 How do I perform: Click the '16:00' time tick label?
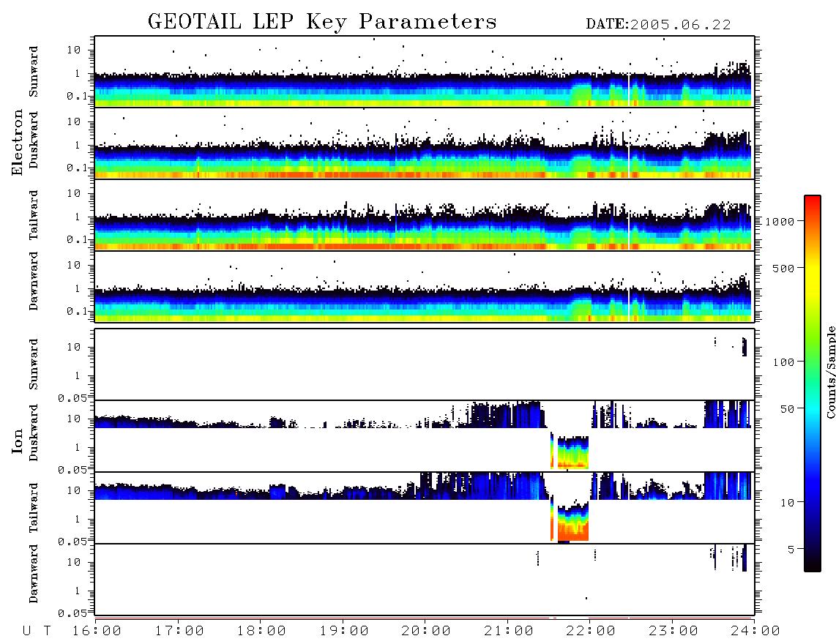point(97,631)
